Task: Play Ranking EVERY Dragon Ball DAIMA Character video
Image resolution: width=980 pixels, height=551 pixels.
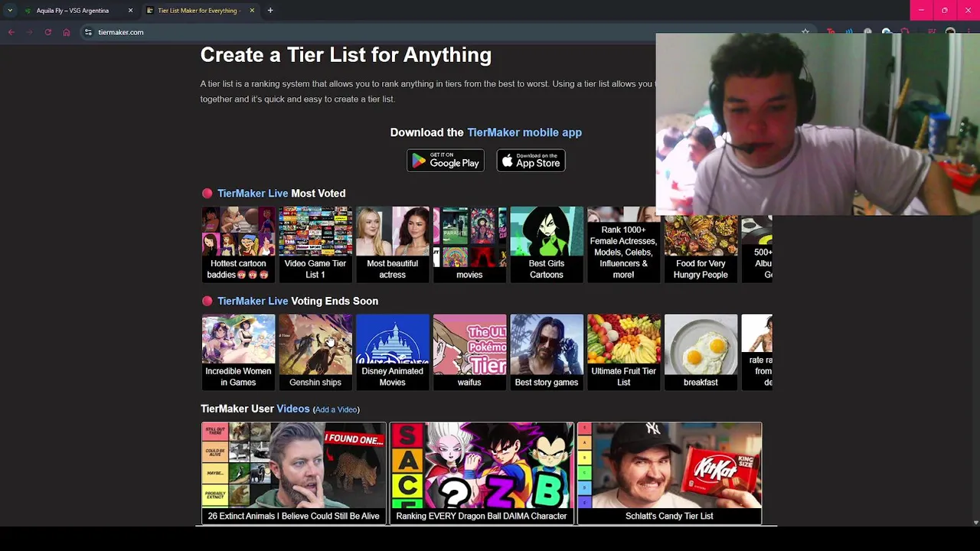Action: click(482, 473)
